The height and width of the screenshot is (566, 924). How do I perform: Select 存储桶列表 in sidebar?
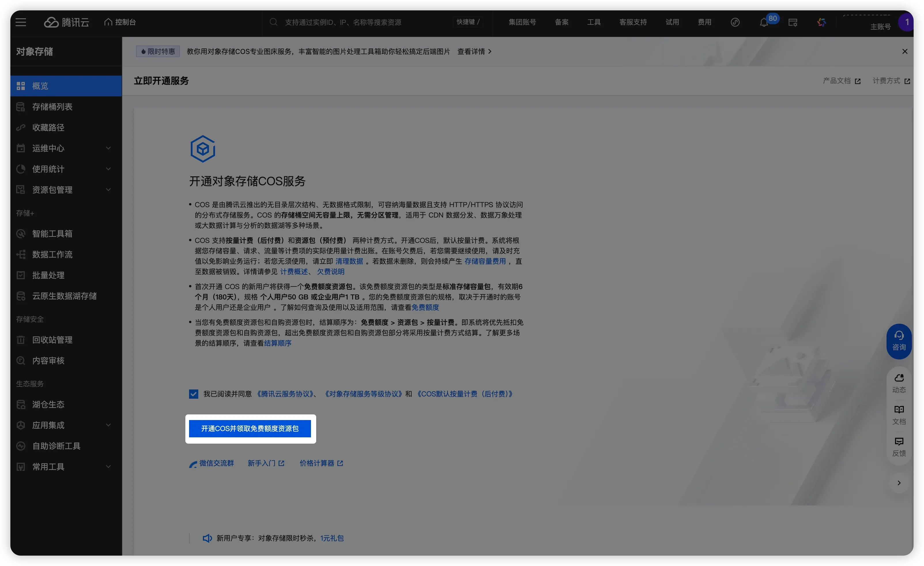point(52,107)
